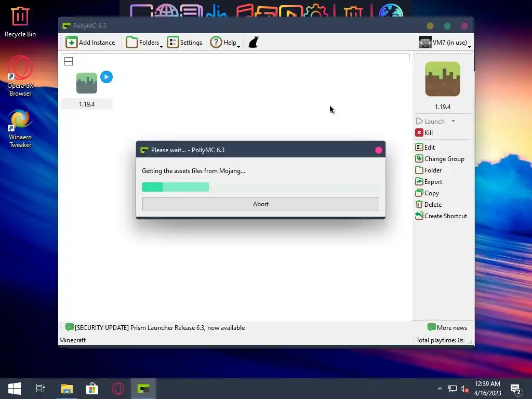Viewport: 532px width, 399px height.
Task: Click the Launch button in sidebar
Action: click(x=430, y=122)
